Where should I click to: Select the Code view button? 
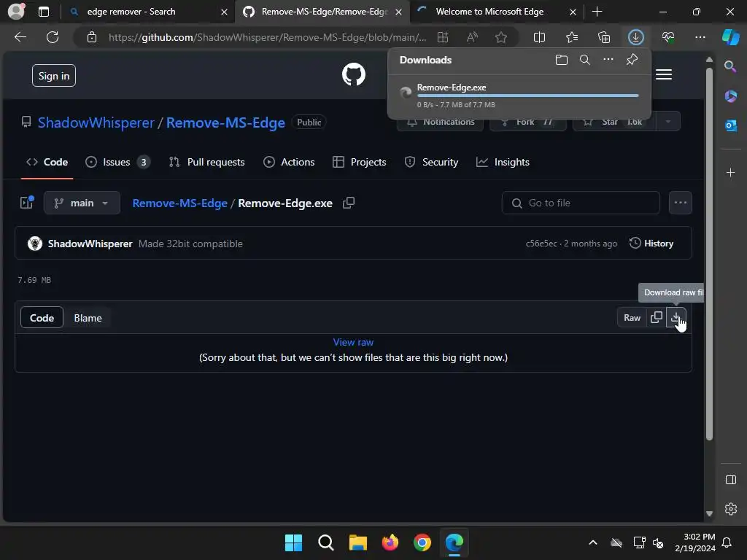(42, 318)
